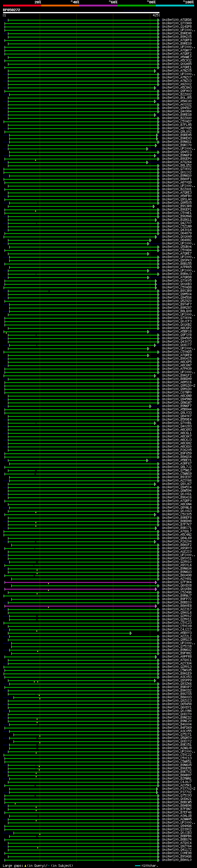Select the UniRef100_A7NZX5 label
197x868 pixels.
(x=177, y=71)
